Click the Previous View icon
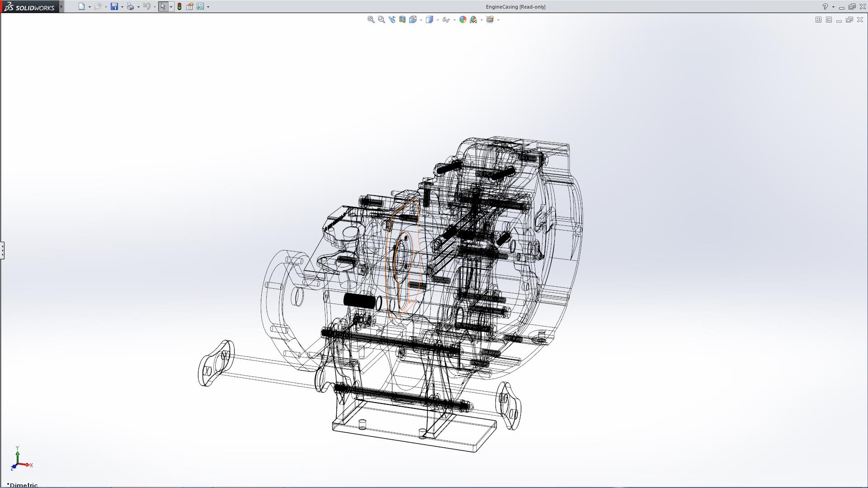The image size is (868, 488). coord(392,19)
